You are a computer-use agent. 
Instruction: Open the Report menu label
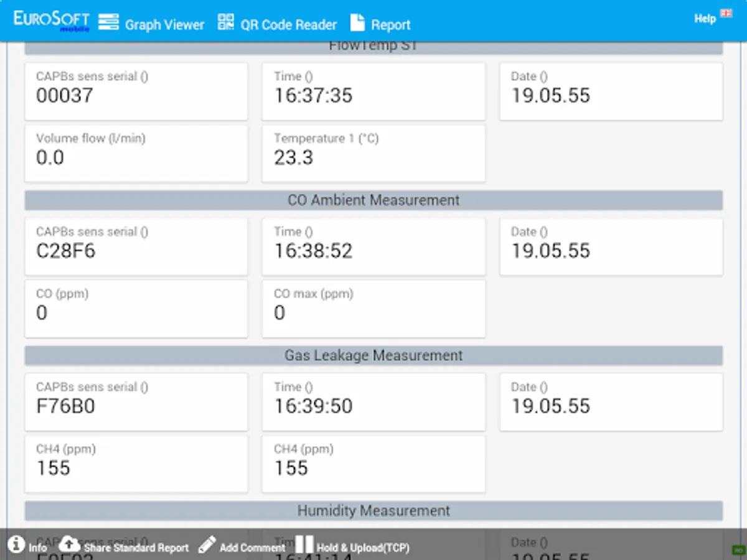[x=391, y=25]
